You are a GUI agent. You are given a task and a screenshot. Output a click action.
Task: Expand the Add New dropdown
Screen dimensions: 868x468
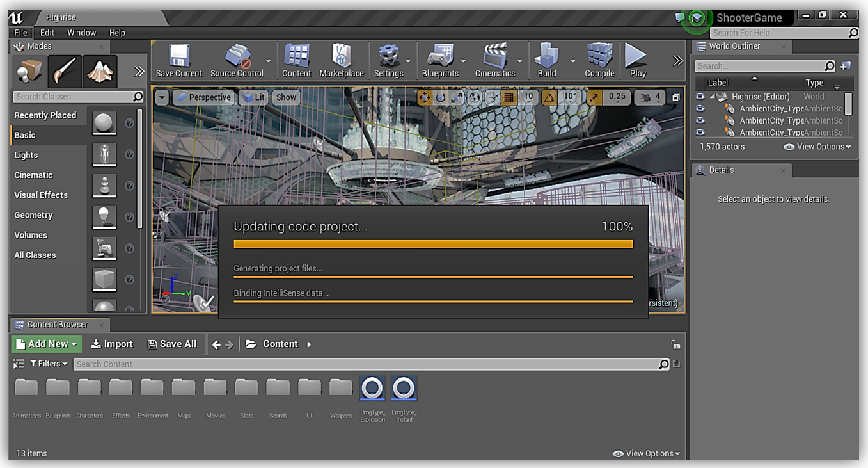(47, 344)
